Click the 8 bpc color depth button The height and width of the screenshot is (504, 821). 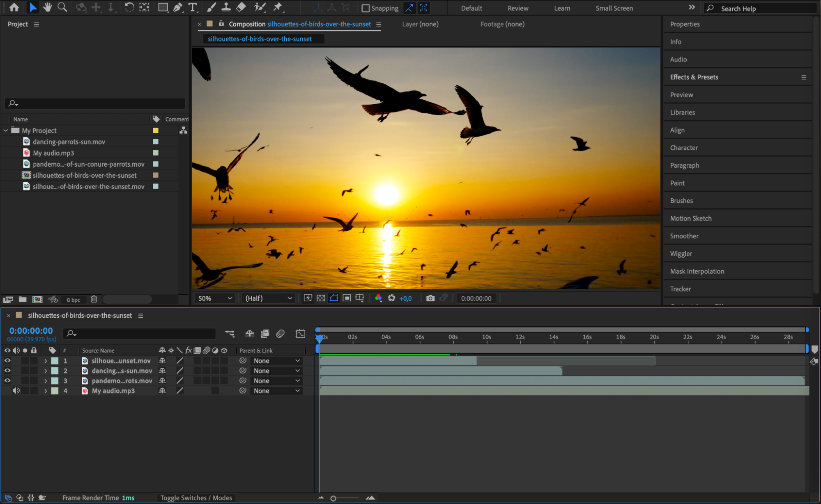click(74, 300)
